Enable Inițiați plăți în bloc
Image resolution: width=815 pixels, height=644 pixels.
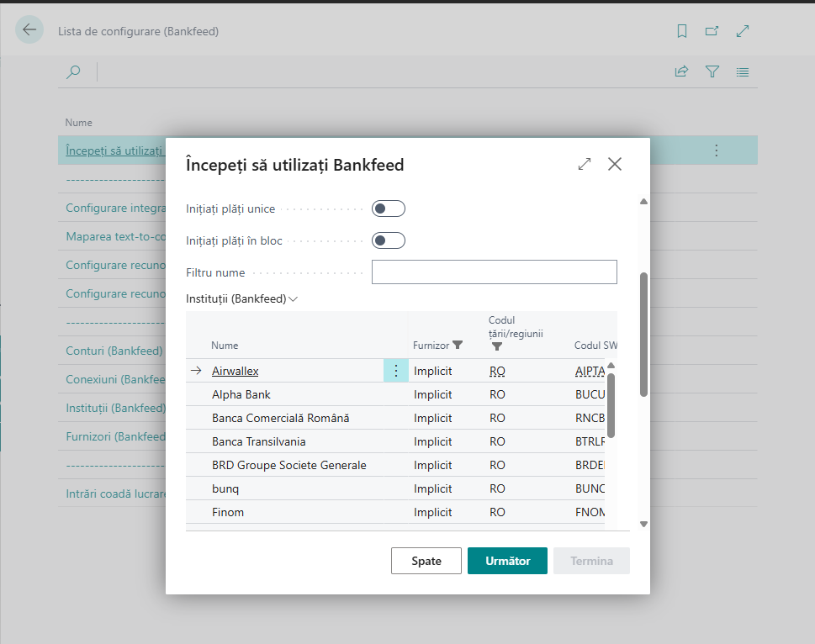coord(389,240)
